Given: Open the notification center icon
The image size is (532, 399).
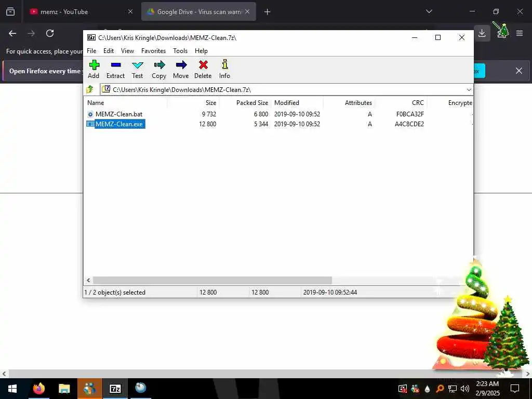Looking at the screenshot, I should [515, 389].
